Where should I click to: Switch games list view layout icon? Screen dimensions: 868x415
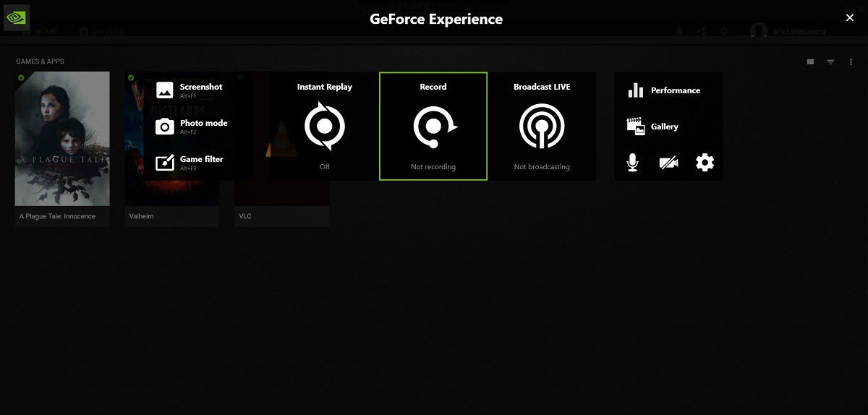(x=810, y=62)
